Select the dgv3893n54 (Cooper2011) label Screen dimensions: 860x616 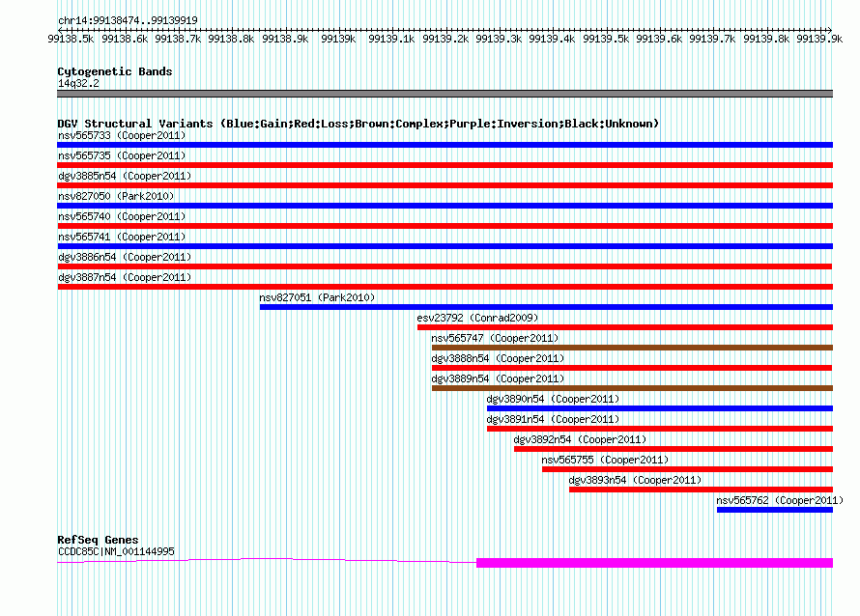(x=635, y=480)
